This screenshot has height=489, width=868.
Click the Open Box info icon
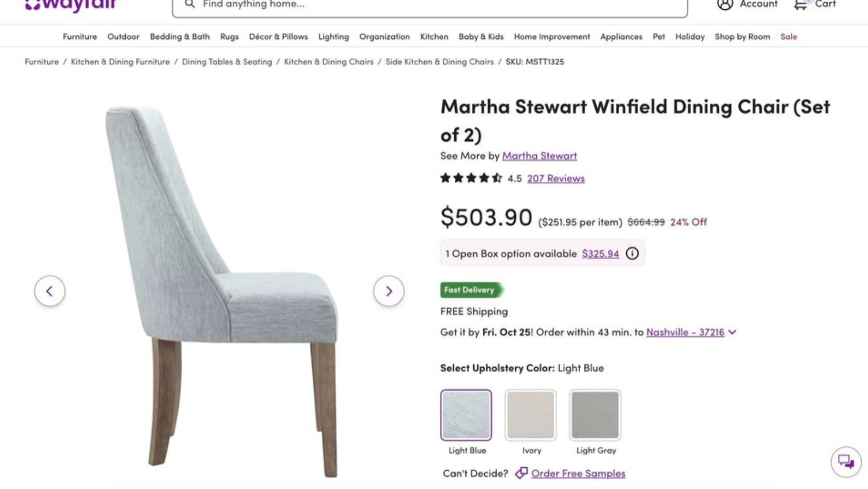click(632, 253)
